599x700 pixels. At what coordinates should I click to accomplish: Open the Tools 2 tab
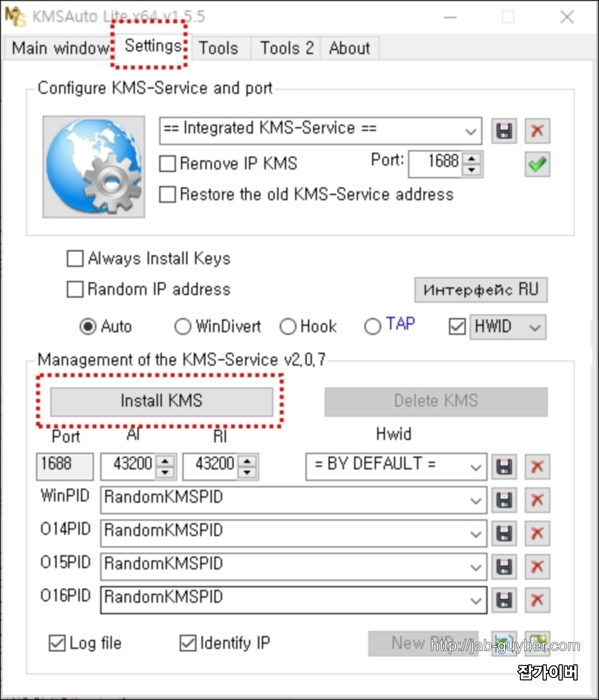coord(287,48)
